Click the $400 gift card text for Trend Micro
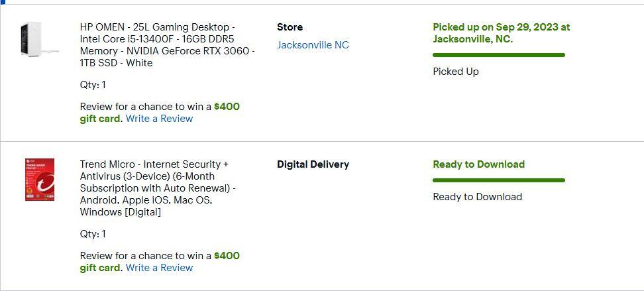644x291 pixels. pos(226,256)
